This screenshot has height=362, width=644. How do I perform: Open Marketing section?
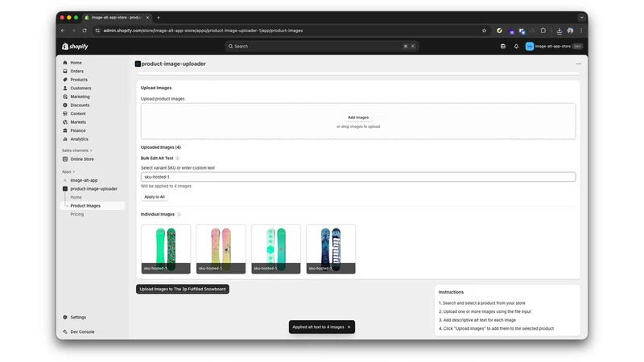click(80, 97)
